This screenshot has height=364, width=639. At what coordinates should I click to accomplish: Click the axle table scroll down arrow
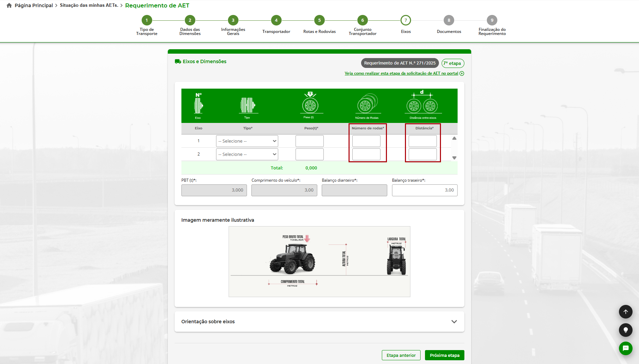pyautogui.click(x=454, y=158)
